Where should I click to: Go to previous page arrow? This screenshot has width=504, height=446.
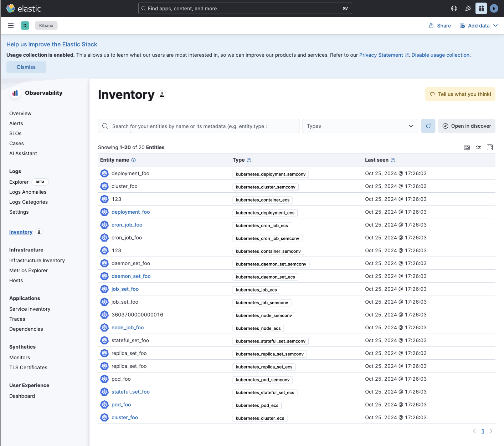(474, 431)
